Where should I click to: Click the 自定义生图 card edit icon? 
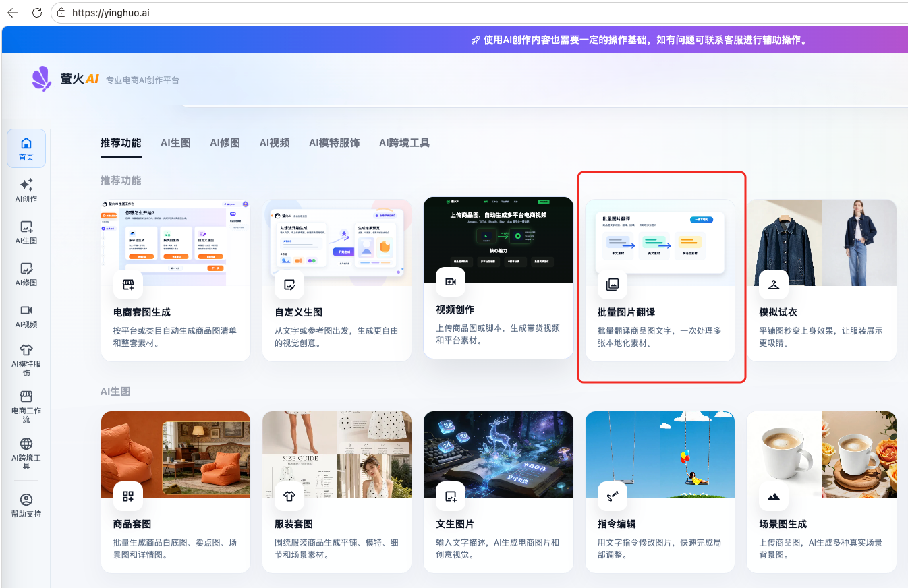click(289, 285)
